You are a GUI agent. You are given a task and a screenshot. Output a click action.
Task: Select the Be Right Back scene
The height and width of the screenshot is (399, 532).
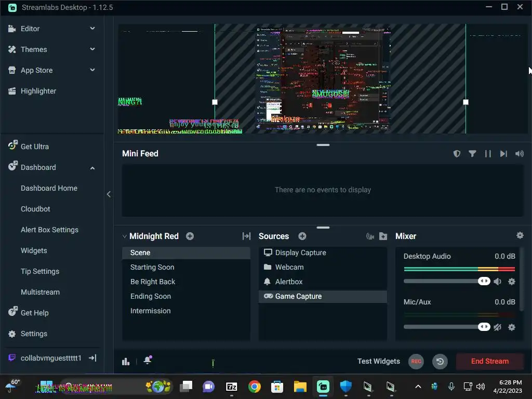tap(186, 282)
